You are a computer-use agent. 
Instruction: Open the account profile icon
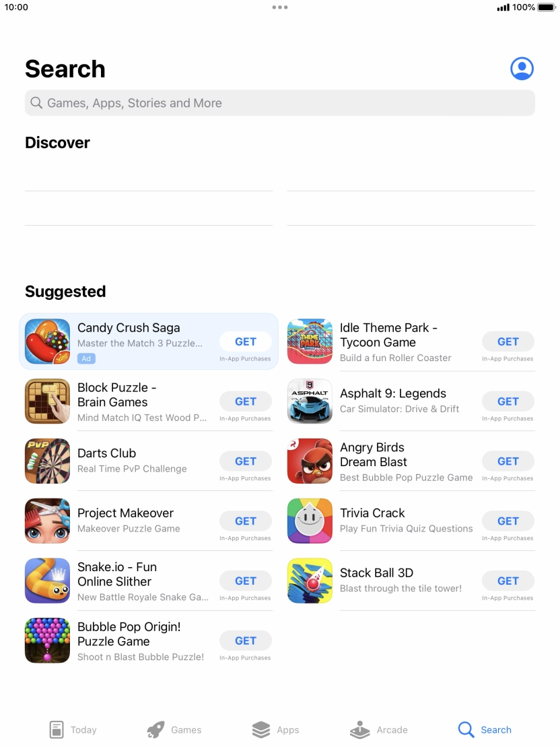pos(522,69)
